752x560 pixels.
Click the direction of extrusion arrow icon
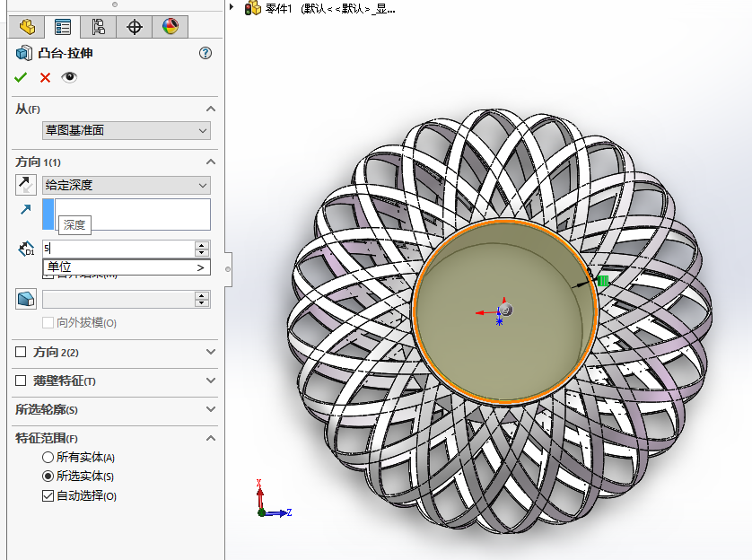click(25, 209)
